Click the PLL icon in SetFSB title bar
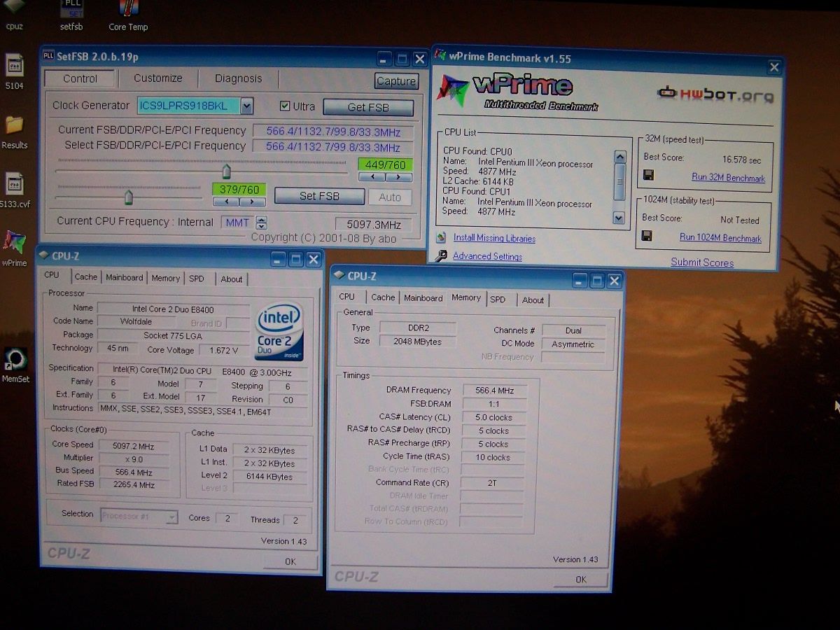 click(x=48, y=56)
